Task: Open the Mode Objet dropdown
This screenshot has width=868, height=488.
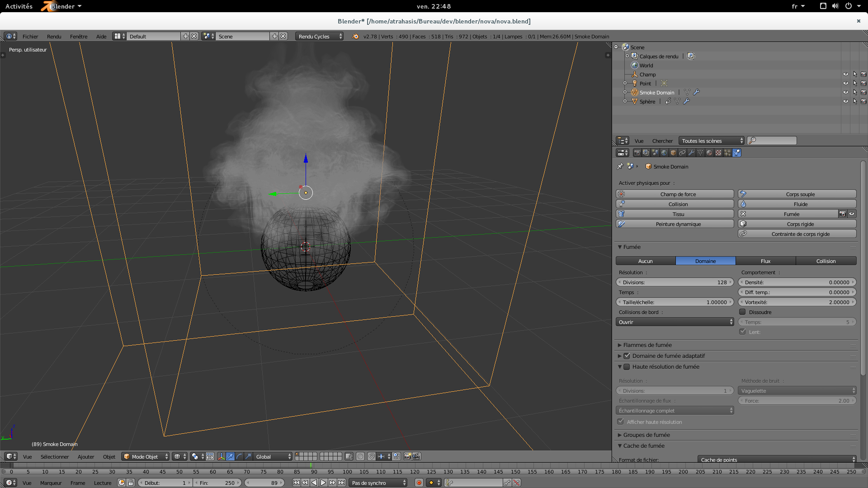Action: (145, 456)
